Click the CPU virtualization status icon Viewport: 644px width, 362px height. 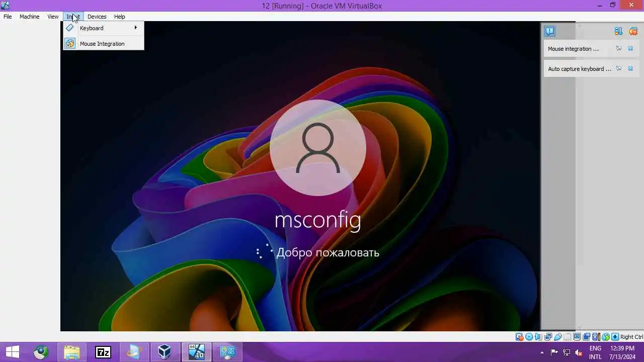(596, 337)
